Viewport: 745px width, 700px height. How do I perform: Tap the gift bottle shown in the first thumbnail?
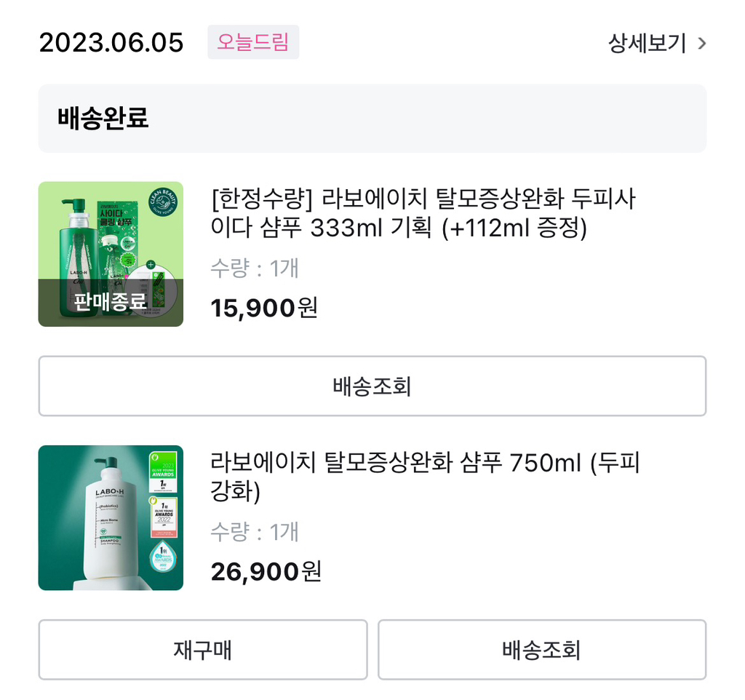coord(153,291)
